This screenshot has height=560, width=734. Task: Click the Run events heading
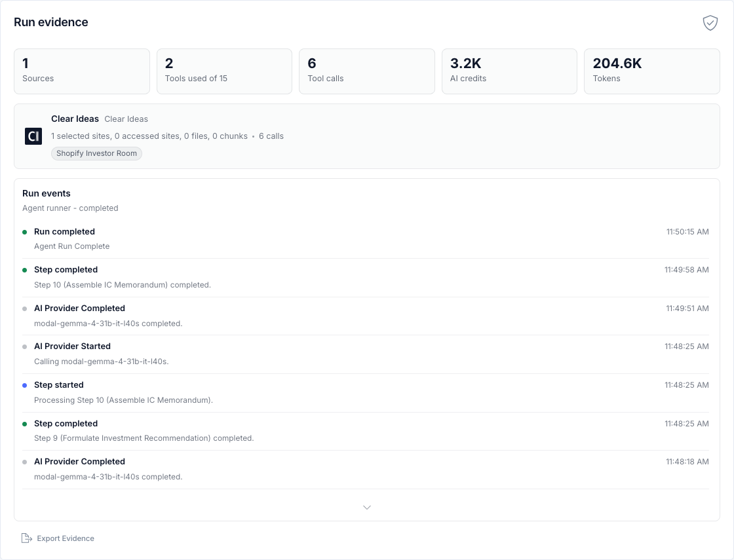tap(47, 194)
